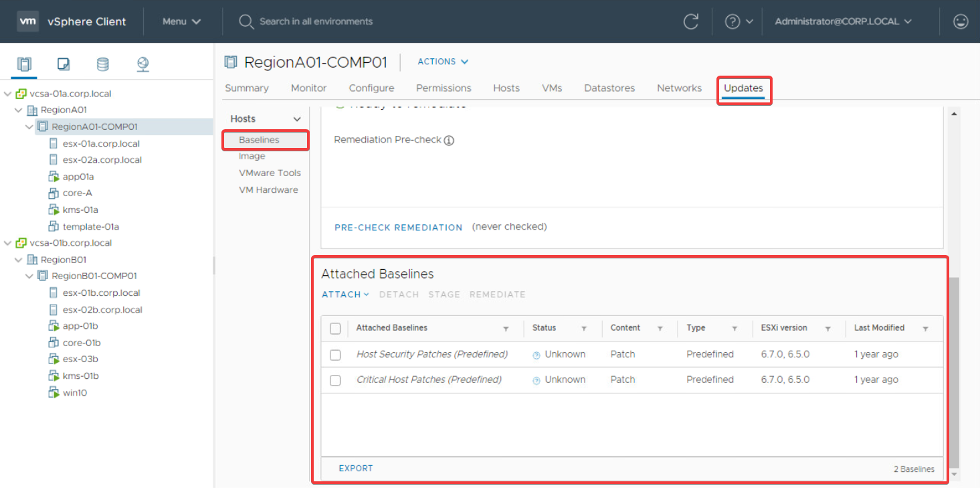Switch to the Summary tab
This screenshot has height=488, width=980.
point(247,88)
